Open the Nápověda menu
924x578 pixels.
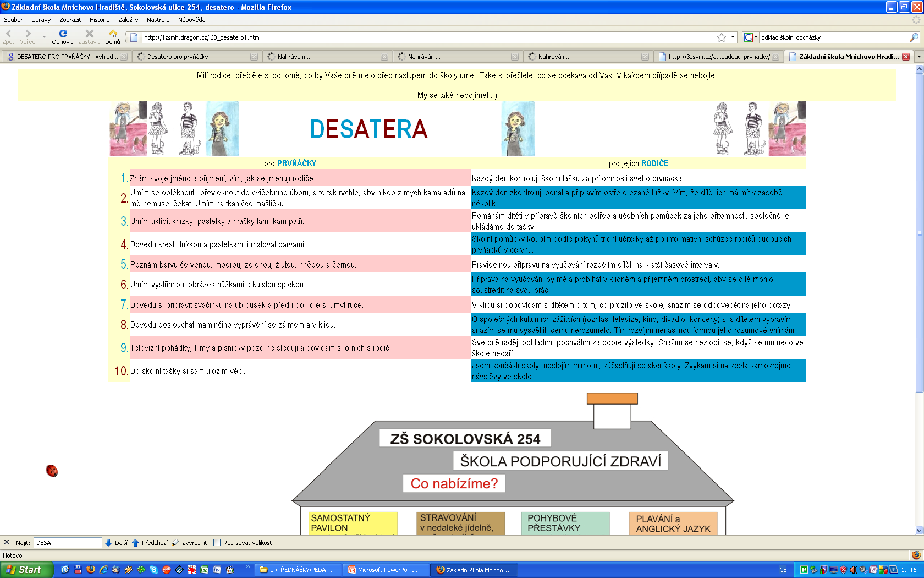click(x=191, y=20)
